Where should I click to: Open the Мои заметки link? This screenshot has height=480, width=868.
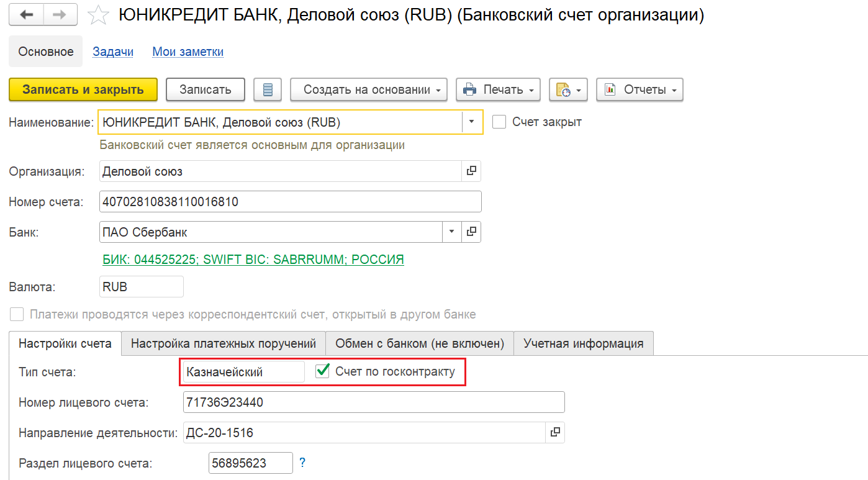pyautogui.click(x=188, y=52)
